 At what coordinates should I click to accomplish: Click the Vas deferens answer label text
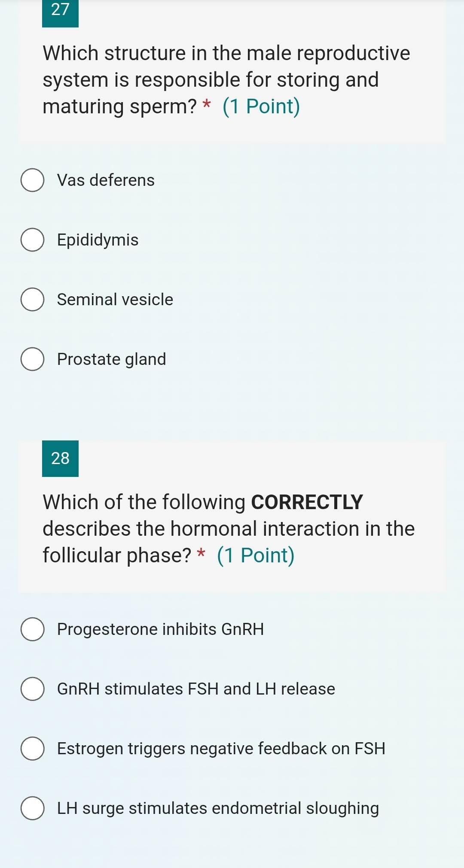point(105,180)
